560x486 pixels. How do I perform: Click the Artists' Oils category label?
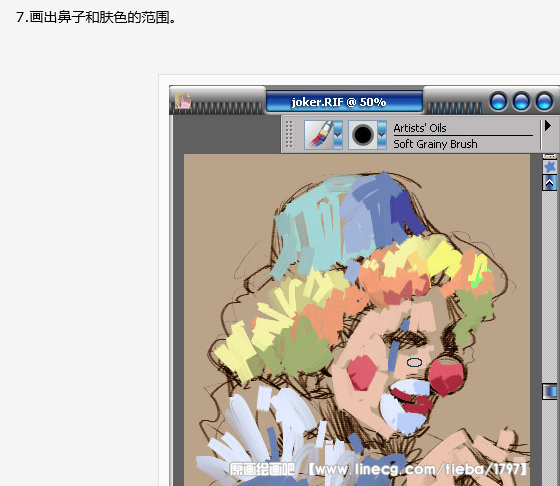click(420, 128)
